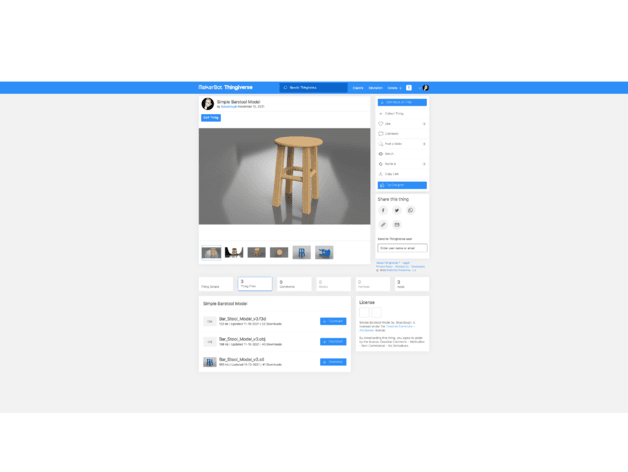Click the Copy Link icon
Viewport: 628px width, 472px height.
(x=380, y=174)
